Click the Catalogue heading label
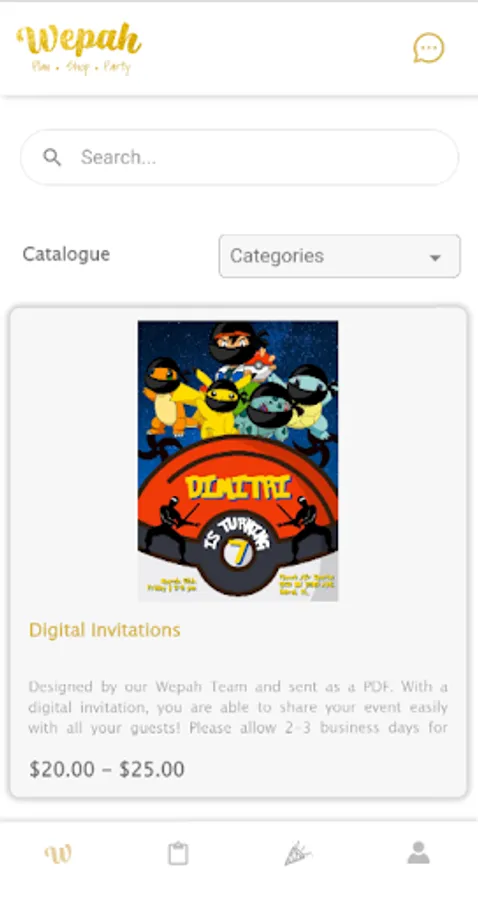 point(66,254)
